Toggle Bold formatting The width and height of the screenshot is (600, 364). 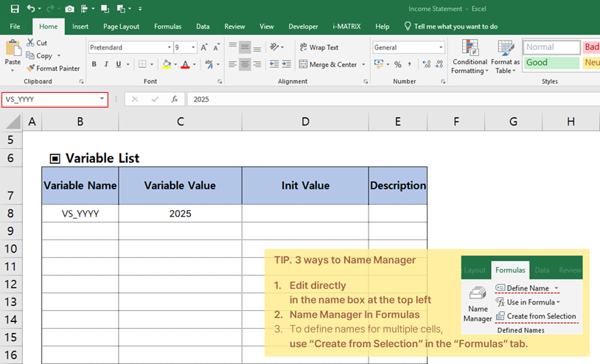coord(94,64)
